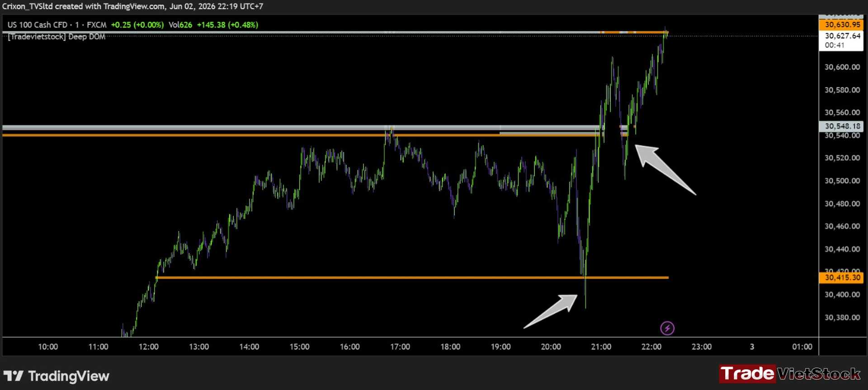Click the 30,480.00 price axis label
The image size is (868, 390).
(x=842, y=204)
